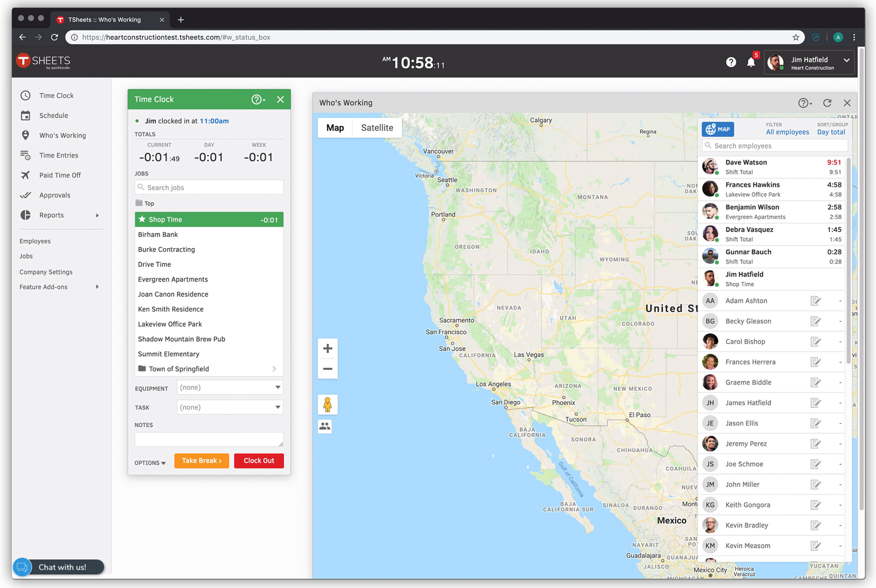This screenshot has width=876, height=588.
Task: Open the notifications bell with badge
Action: coord(751,62)
